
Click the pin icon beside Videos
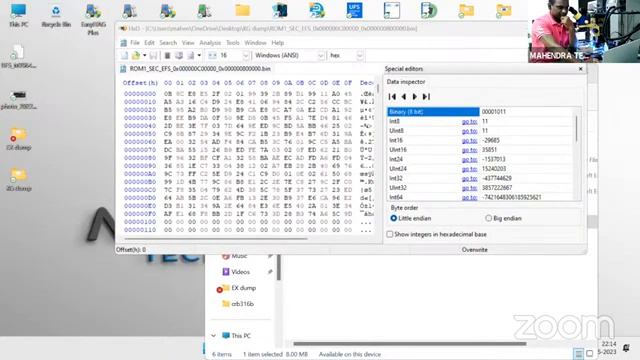270,272
